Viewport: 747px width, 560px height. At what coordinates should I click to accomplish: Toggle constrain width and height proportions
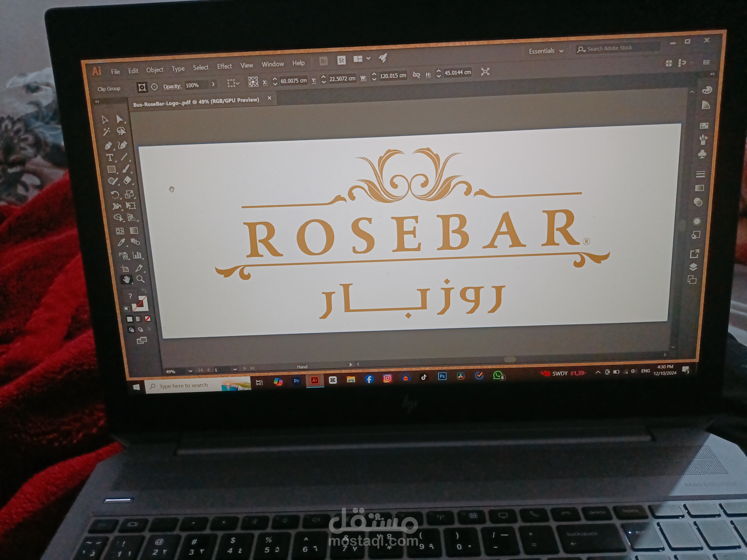pos(416,75)
